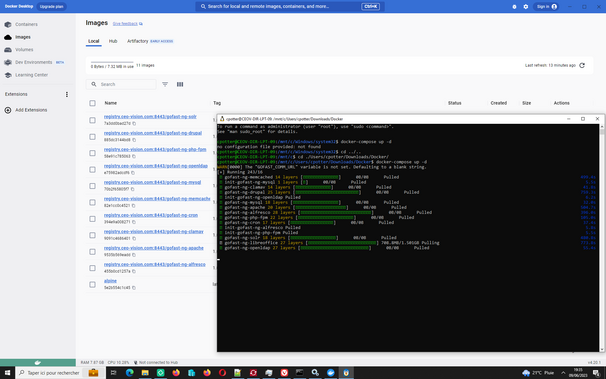The image size is (606, 379).
Task: Tick the alpine image checkbox
Action: (x=92, y=285)
